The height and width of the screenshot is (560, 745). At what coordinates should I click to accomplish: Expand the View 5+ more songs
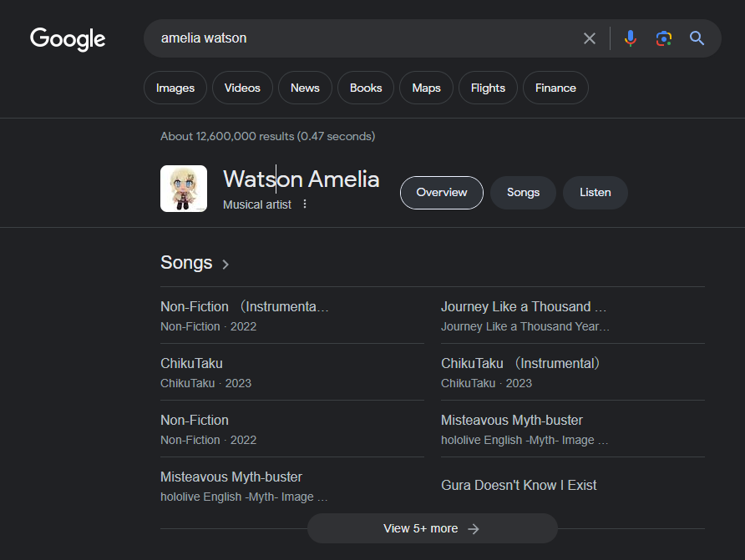coord(432,528)
